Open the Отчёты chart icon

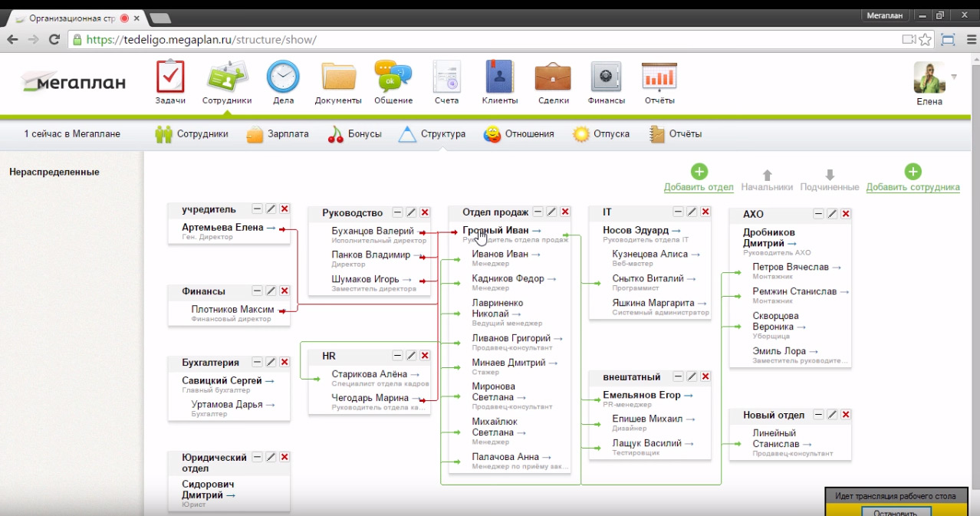pos(659,77)
